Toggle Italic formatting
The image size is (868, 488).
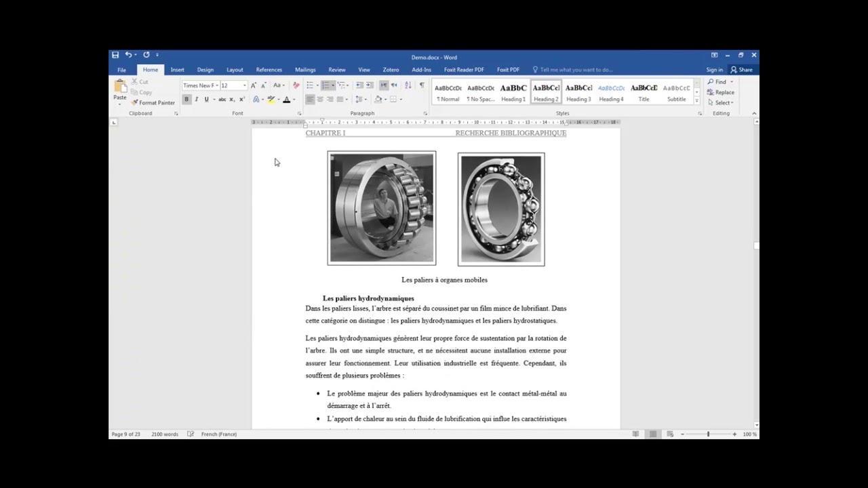[197, 100]
